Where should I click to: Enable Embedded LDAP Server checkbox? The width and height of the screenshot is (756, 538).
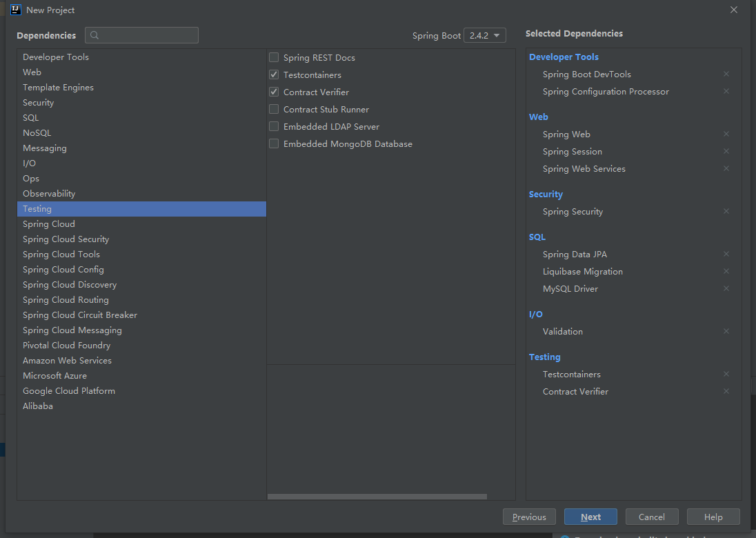(274, 126)
